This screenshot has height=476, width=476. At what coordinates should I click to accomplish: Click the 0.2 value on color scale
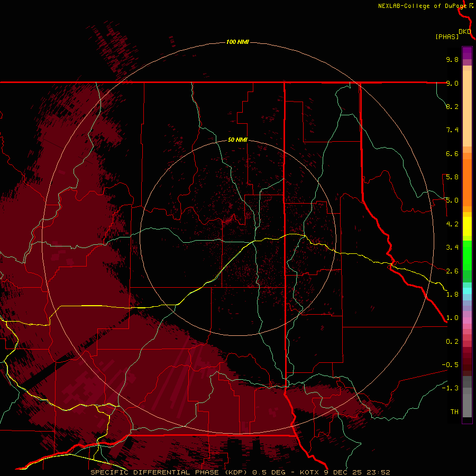point(452,342)
